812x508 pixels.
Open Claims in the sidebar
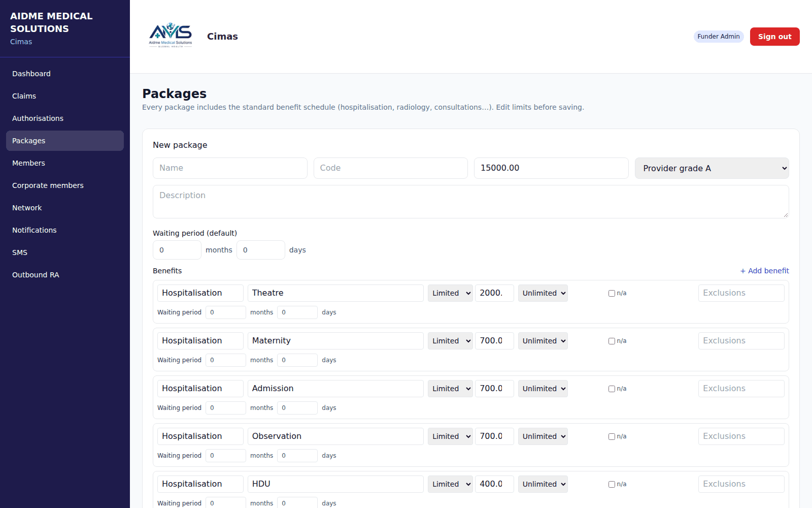pos(65,96)
